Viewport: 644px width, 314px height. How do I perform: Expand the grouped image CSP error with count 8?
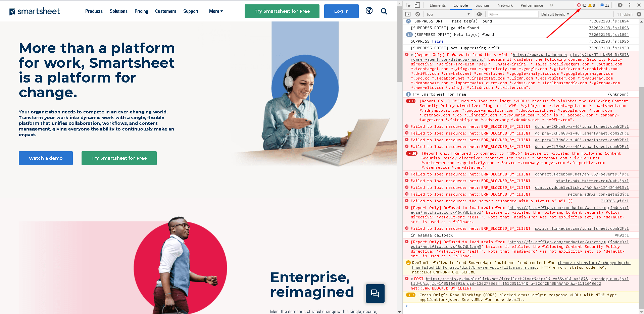click(x=411, y=101)
